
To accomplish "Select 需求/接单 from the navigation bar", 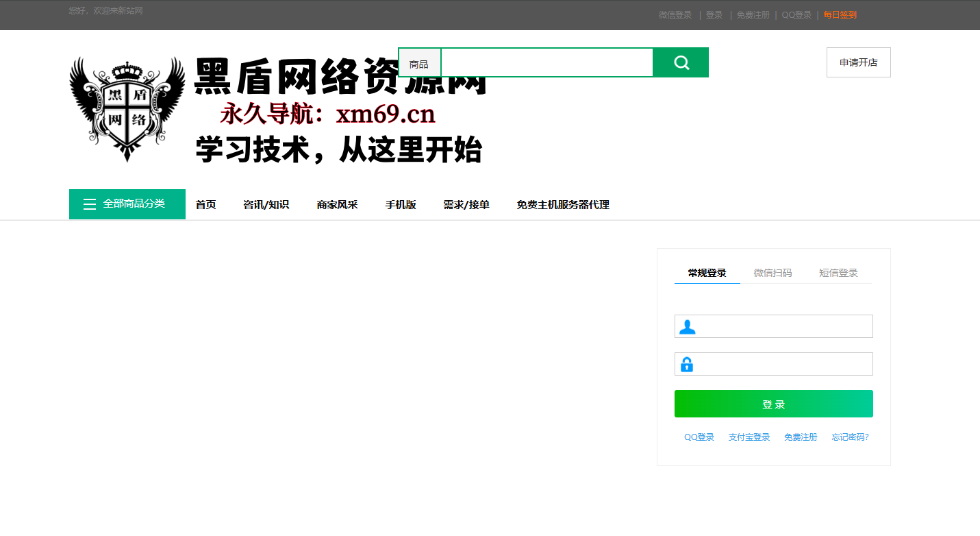I will 466,204.
